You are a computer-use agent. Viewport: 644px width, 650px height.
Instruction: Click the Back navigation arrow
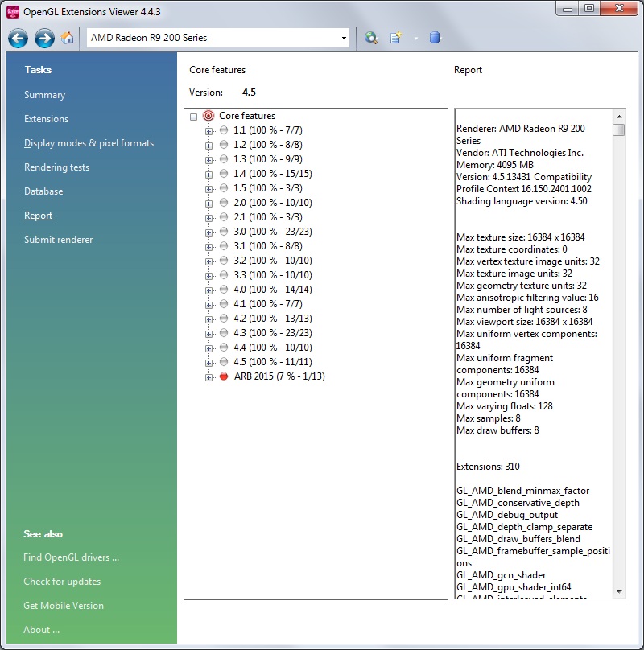coord(18,38)
